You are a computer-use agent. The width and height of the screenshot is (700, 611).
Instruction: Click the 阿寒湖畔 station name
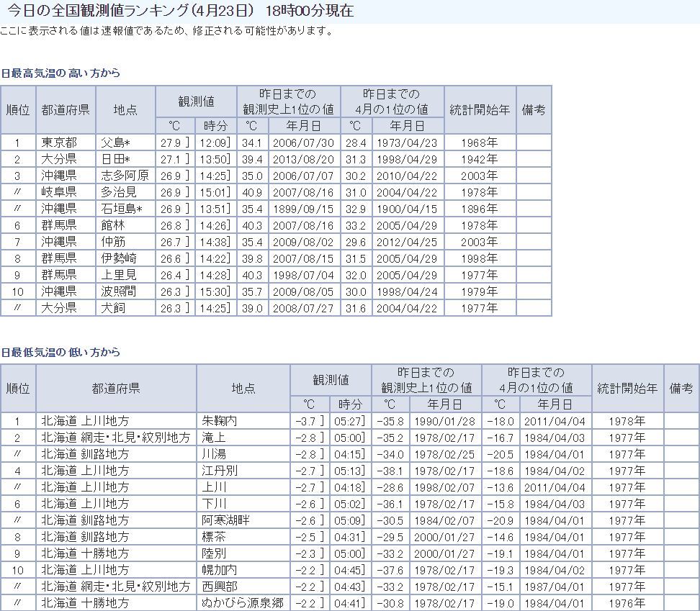coord(225,520)
